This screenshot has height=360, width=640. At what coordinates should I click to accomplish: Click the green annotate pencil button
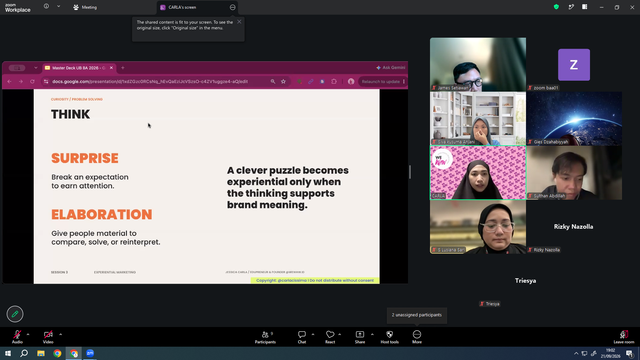tap(15, 314)
